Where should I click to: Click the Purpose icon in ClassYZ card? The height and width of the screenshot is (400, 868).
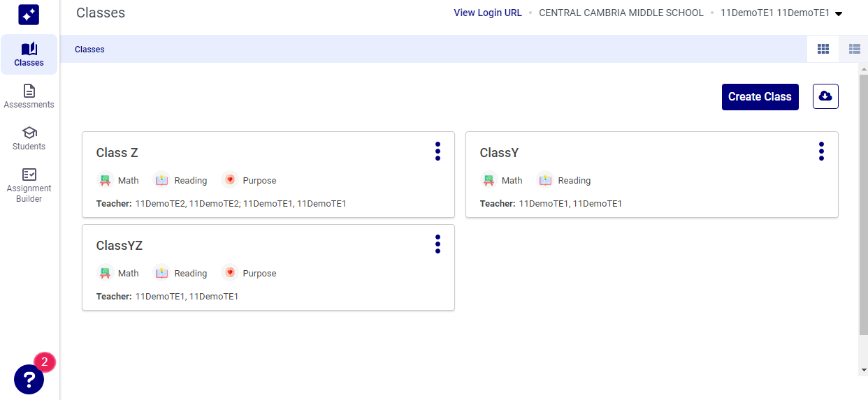click(x=230, y=273)
